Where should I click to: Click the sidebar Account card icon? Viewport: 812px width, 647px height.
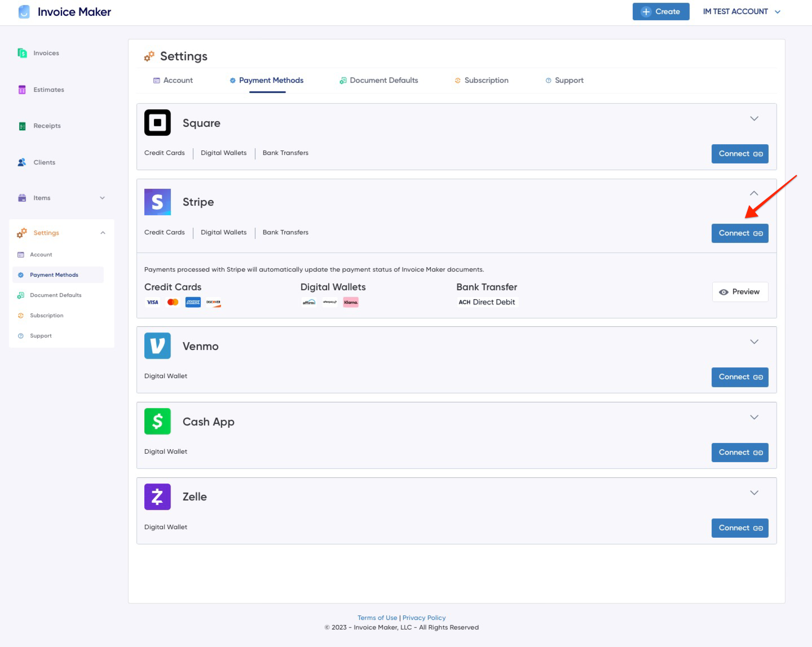(x=21, y=255)
